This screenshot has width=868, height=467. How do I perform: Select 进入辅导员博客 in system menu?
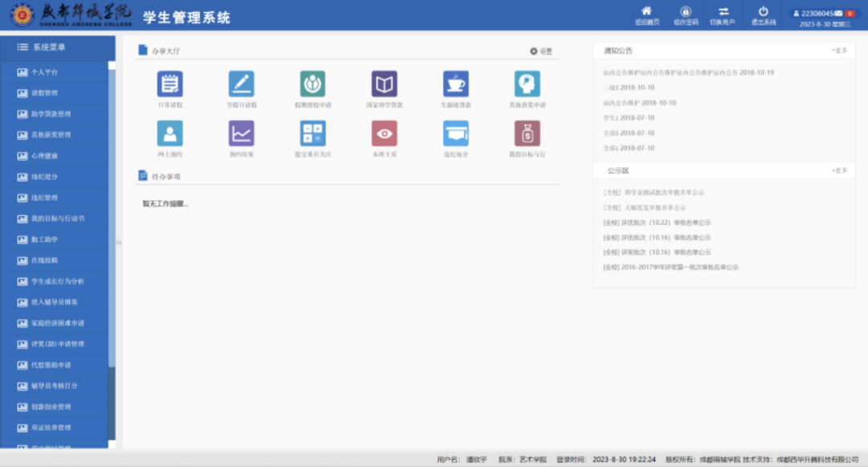[x=55, y=302]
